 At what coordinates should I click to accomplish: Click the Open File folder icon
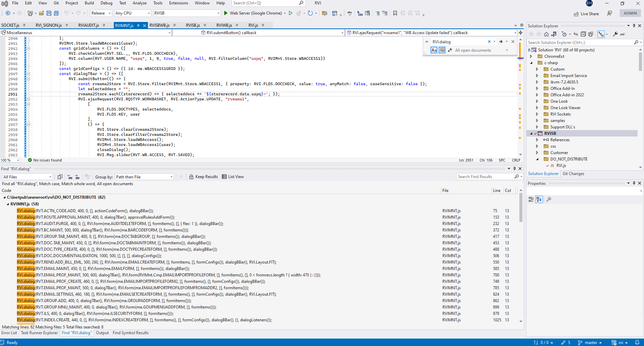click(x=41, y=13)
